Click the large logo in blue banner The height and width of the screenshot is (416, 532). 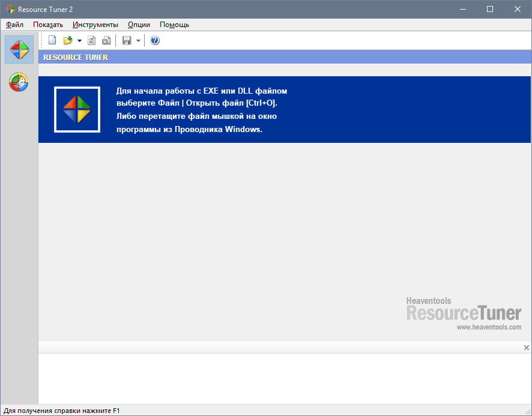(x=76, y=109)
